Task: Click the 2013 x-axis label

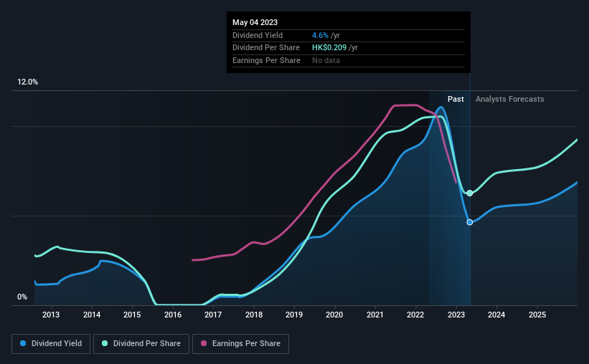Action: pos(51,315)
